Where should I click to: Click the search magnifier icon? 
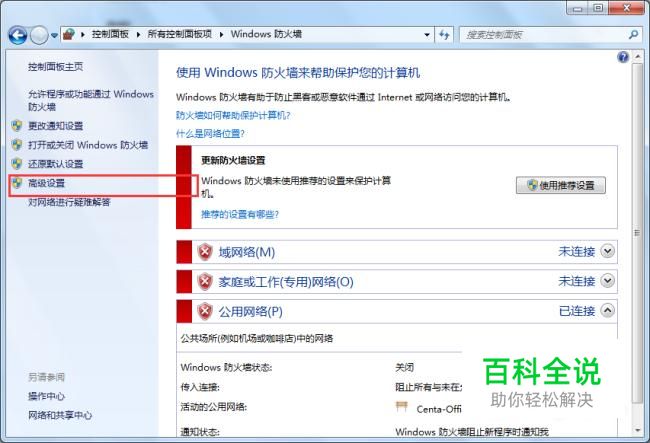point(633,35)
